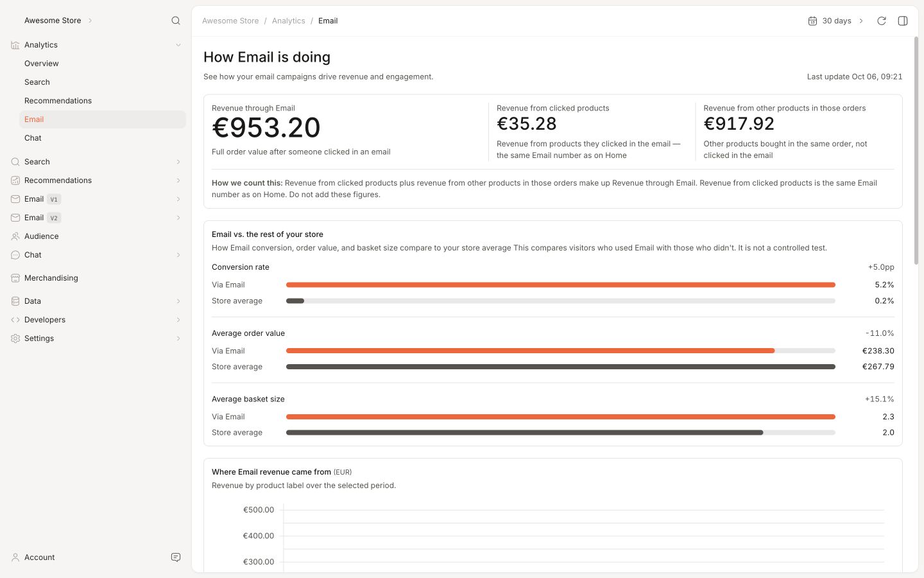The height and width of the screenshot is (578, 924).
Task: Click the Recommendations section icon
Action: (x=15, y=180)
